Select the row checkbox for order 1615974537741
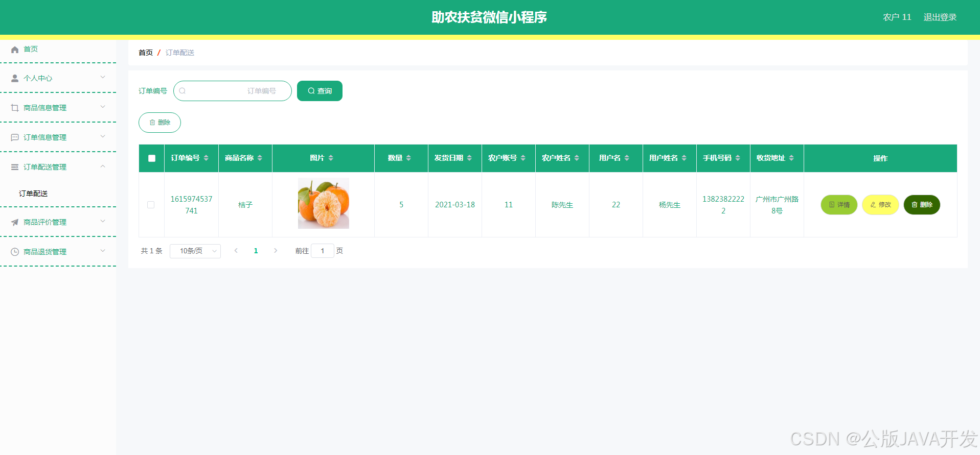Screen dimensions: 980x455 coord(151,205)
